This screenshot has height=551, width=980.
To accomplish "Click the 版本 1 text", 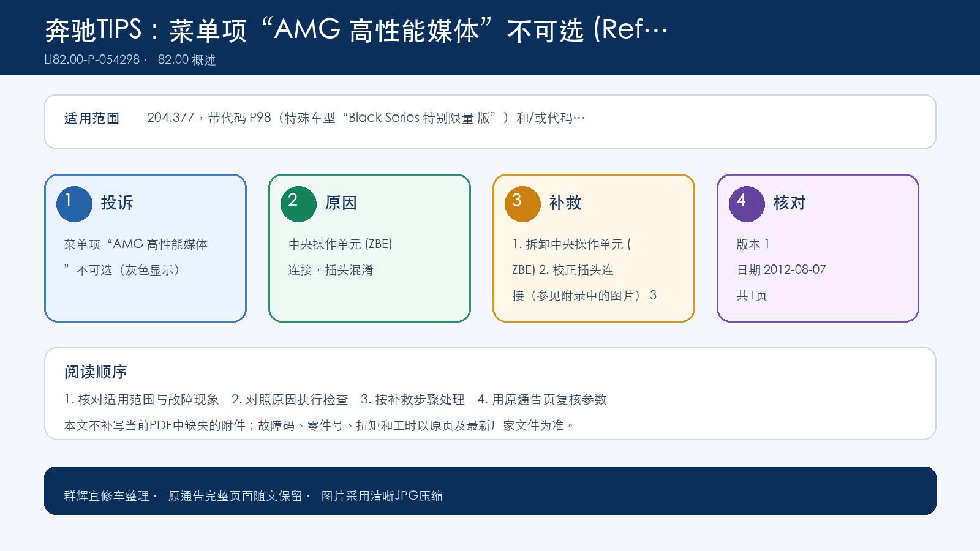I will coord(753,244).
